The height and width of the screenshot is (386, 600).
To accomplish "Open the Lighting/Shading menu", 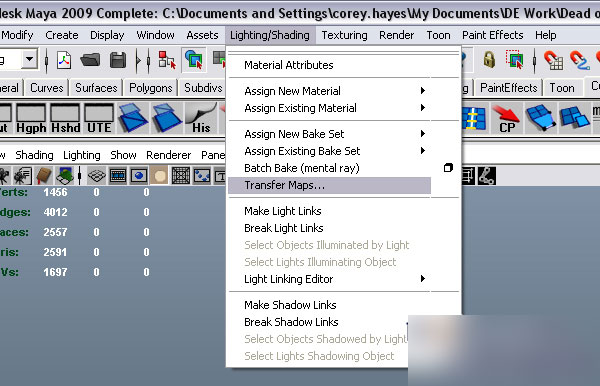I will pos(270,35).
